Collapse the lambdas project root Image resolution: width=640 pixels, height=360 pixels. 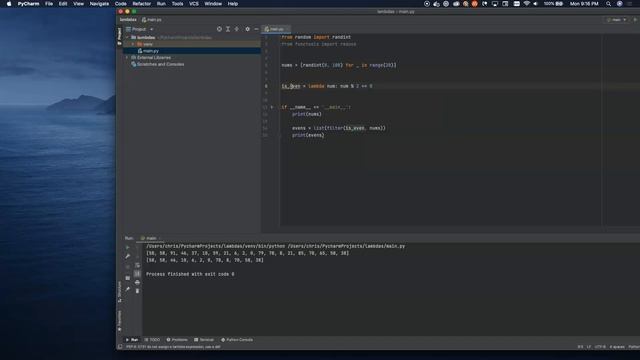point(127,37)
